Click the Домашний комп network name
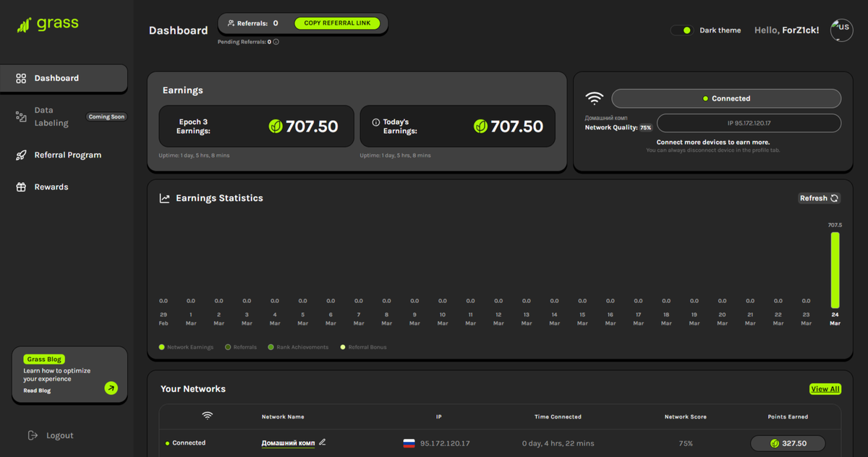The width and height of the screenshot is (868, 457). point(288,443)
